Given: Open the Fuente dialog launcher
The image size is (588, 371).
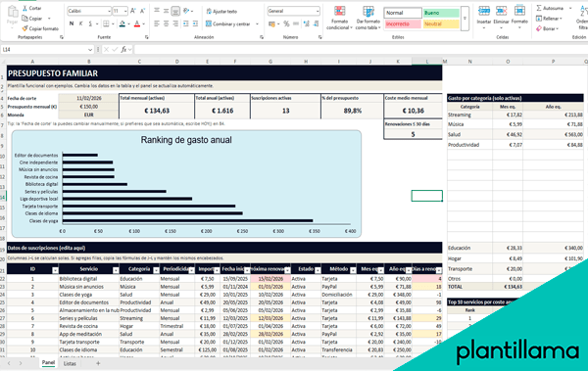Looking at the screenshot, I should click(147, 37).
